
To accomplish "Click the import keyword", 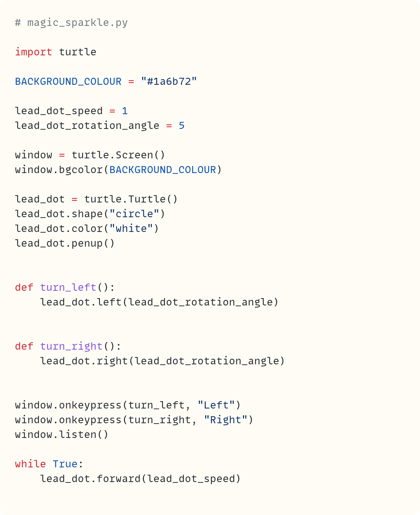I will pyautogui.click(x=33, y=52).
